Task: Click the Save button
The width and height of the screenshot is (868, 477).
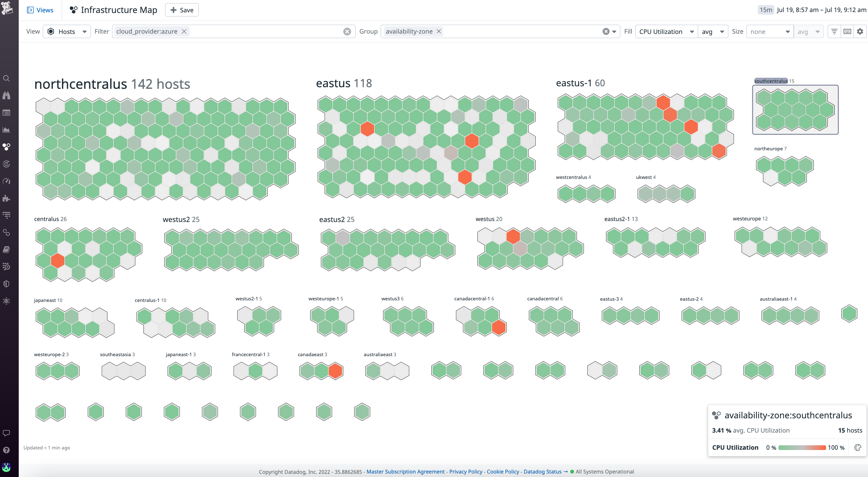Action: coord(182,10)
